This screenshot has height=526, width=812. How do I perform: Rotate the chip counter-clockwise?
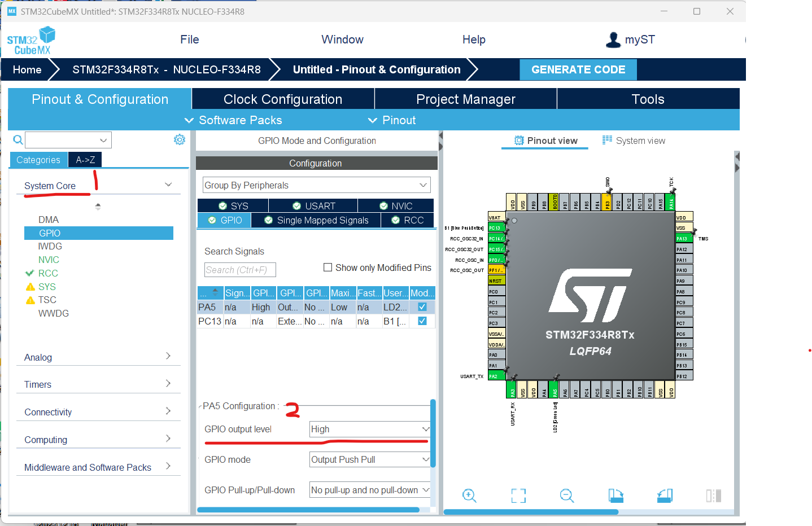665,496
